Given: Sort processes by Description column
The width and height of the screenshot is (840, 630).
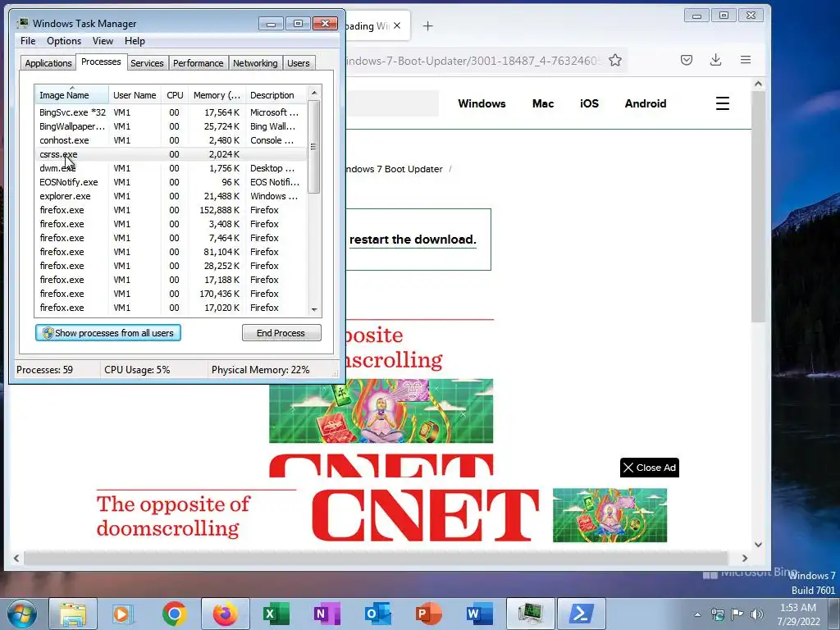Looking at the screenshot, I should [x=276, y=95].
